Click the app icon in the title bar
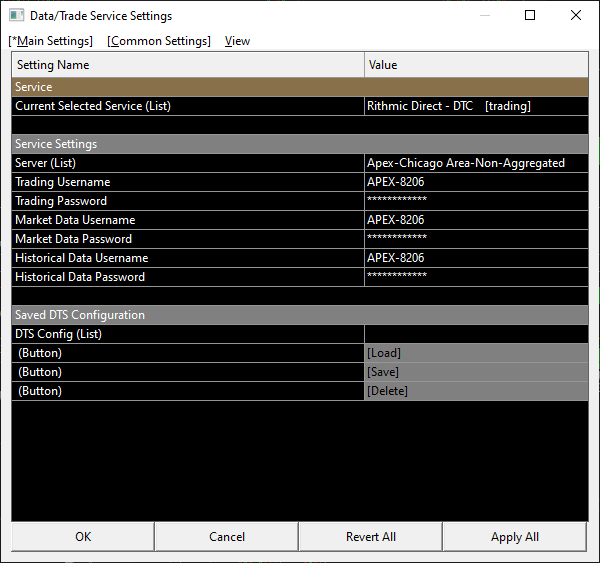 pos(17,16)
